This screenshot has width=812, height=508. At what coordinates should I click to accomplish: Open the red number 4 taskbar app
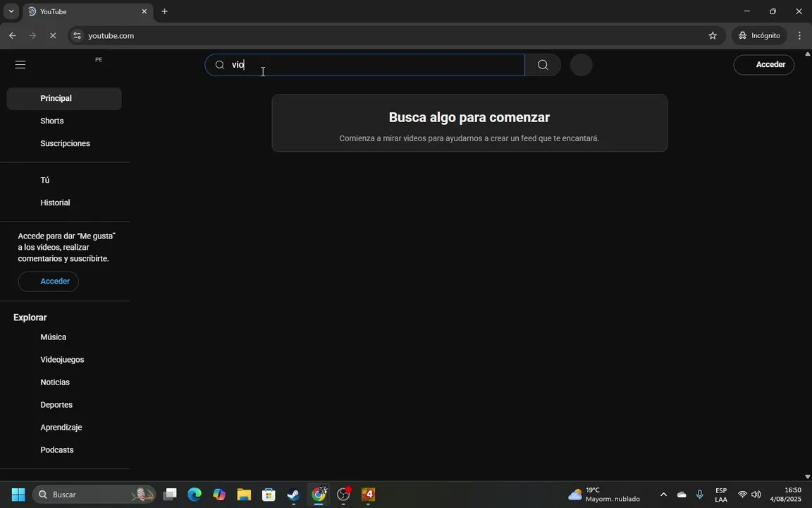coord(368,495)
